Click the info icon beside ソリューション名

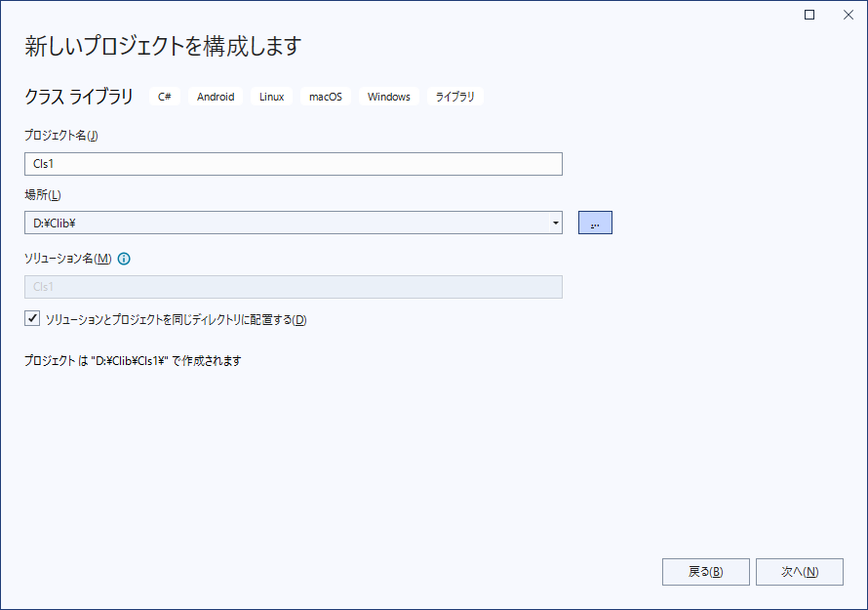pyautogui.click(x=124, y=259)
